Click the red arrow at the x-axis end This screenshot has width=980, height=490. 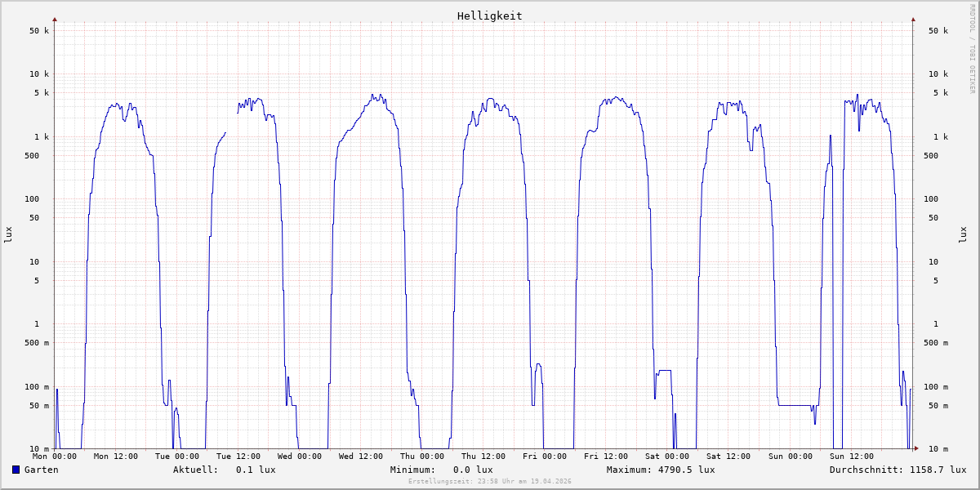(915, 448)
